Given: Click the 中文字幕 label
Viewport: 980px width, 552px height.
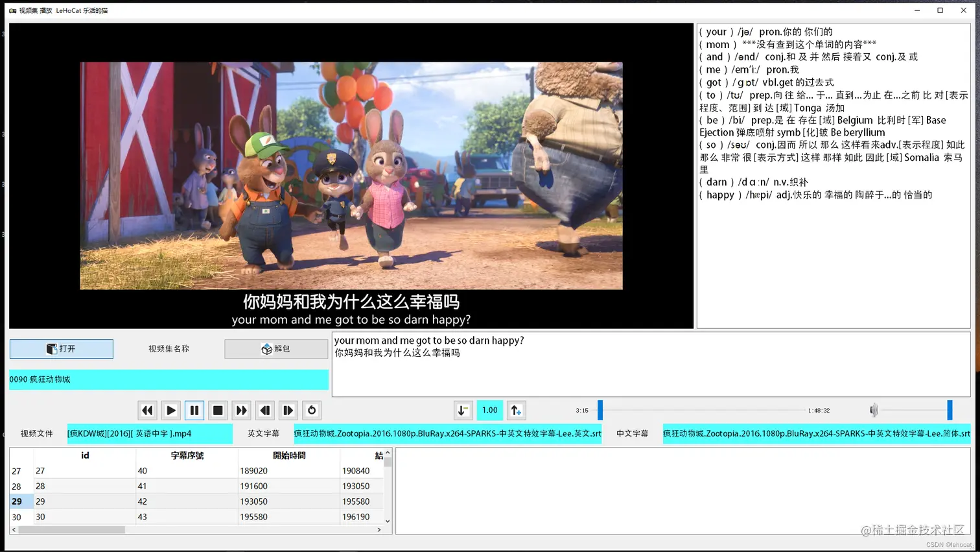Looking at the screenshot, I should point(632,433).
